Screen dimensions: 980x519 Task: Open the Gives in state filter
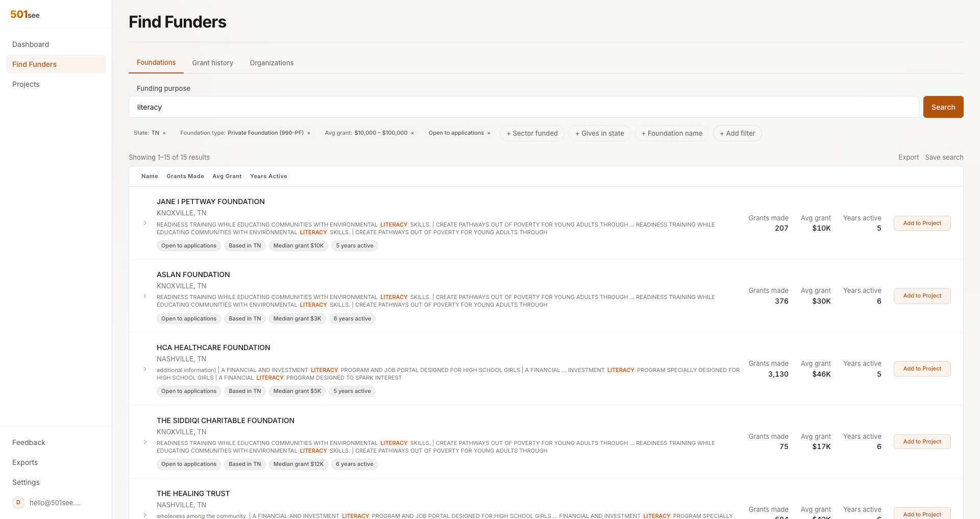(600, 133)
